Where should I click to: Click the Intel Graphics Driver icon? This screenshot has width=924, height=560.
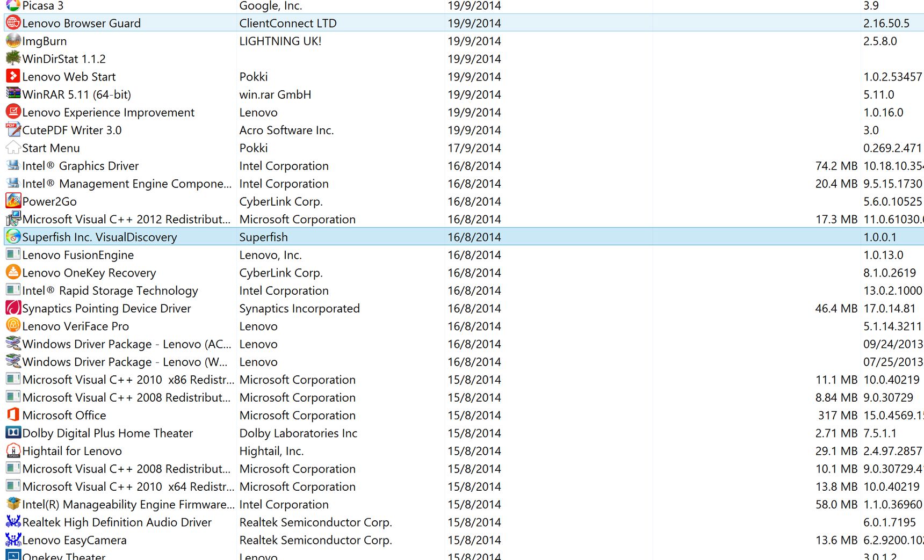13,165
